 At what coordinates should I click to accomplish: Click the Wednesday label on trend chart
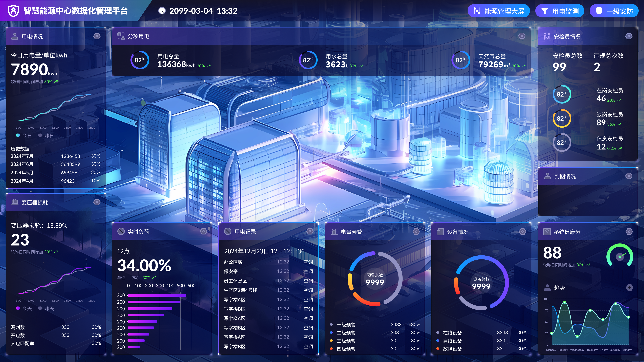click(577, 350)
